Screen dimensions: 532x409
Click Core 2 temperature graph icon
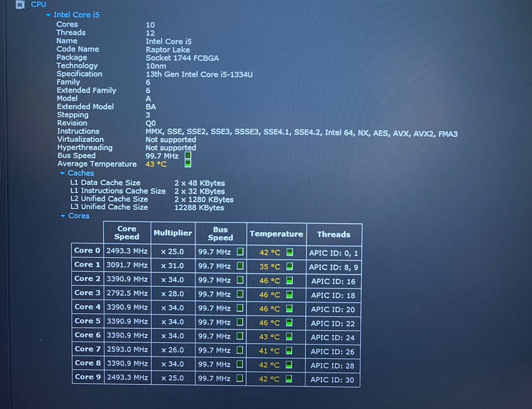pos(290,280)
